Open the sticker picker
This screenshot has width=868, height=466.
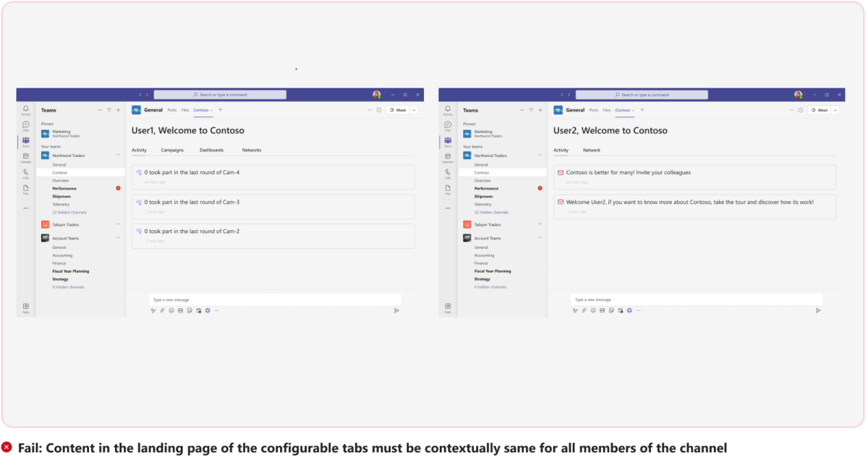[x=189, y=310]
